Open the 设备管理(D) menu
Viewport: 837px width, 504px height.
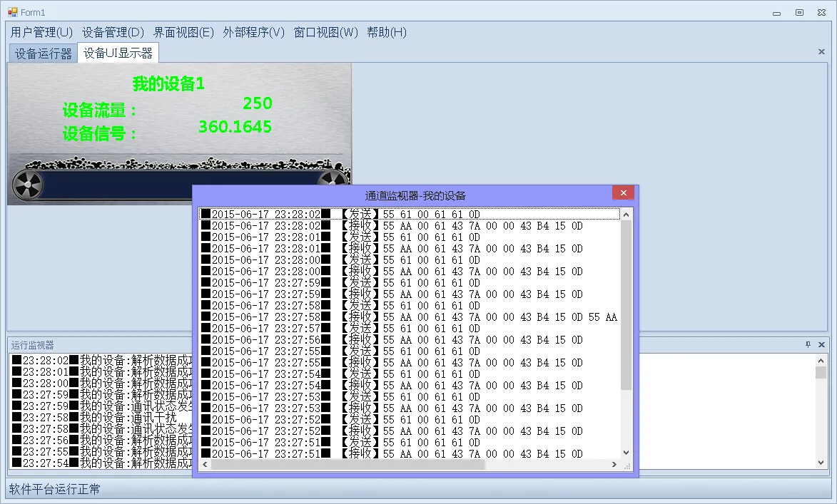point(113,32)
